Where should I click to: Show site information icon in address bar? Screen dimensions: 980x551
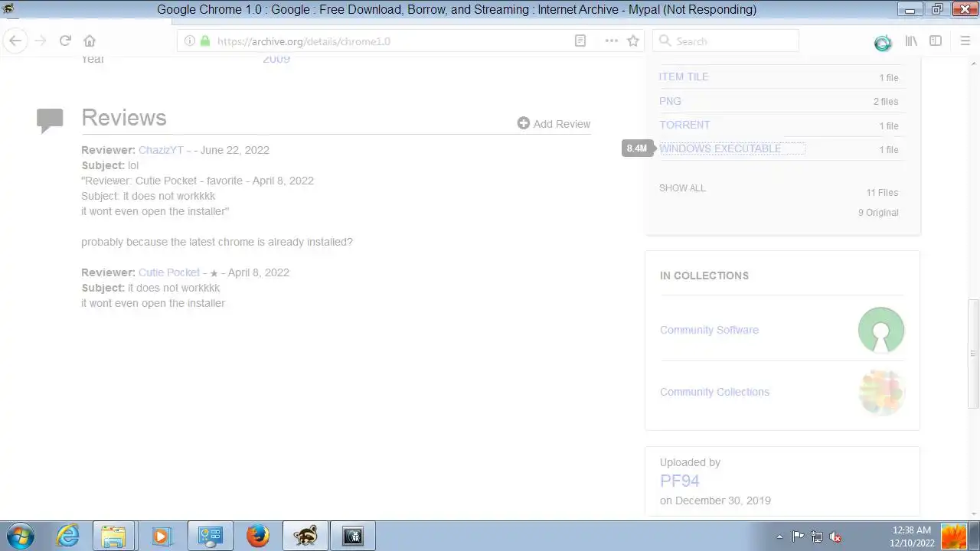tap(189, 41)
